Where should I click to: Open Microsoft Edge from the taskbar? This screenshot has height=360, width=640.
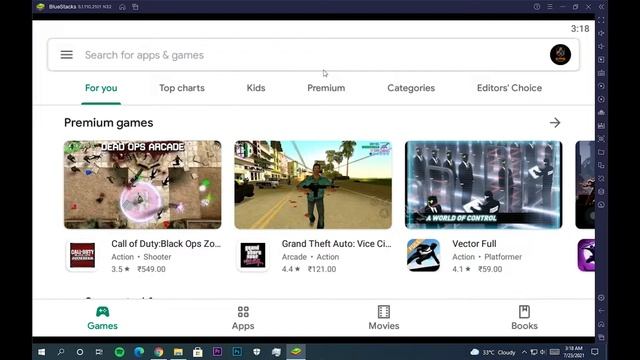tap(139, 352)
